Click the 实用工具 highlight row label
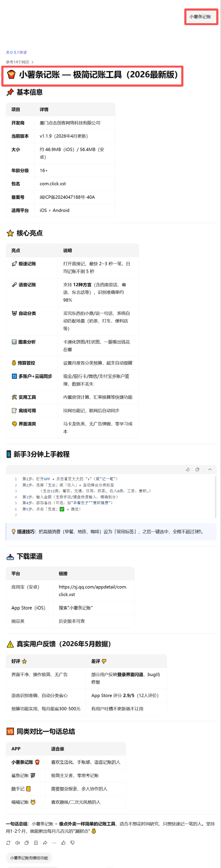Image resolution: width=221 pixels, height=868 pixels. click(24, 397)
